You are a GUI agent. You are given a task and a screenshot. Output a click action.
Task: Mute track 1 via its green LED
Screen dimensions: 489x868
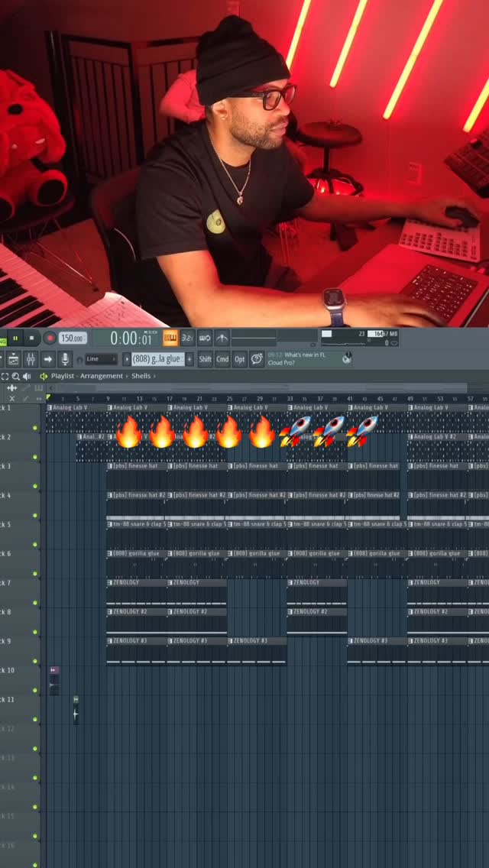point(35,428)
